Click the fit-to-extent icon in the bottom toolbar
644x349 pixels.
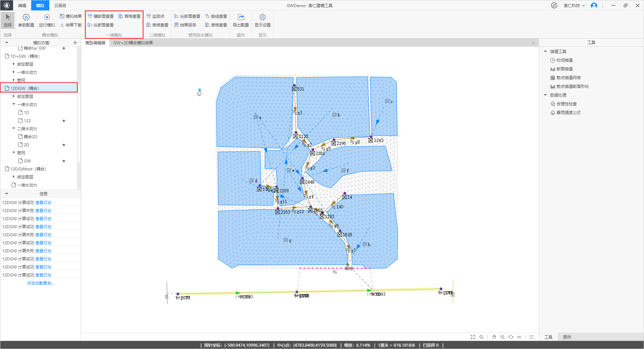click(x=473, y=337)
